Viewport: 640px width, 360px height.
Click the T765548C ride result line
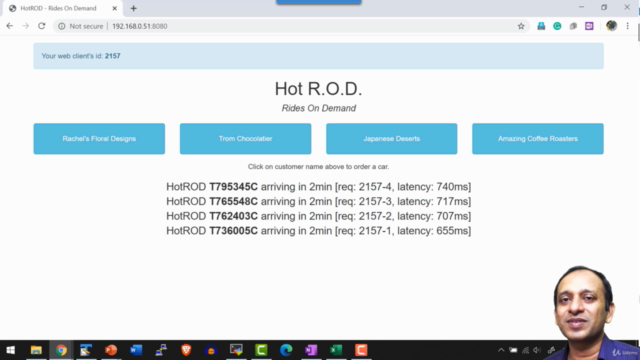pyautogui.click(x=318, y=202)
